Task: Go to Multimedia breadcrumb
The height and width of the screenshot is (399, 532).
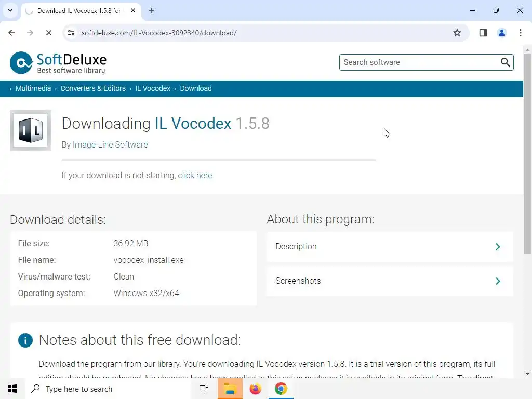Action: click(33, 88)
